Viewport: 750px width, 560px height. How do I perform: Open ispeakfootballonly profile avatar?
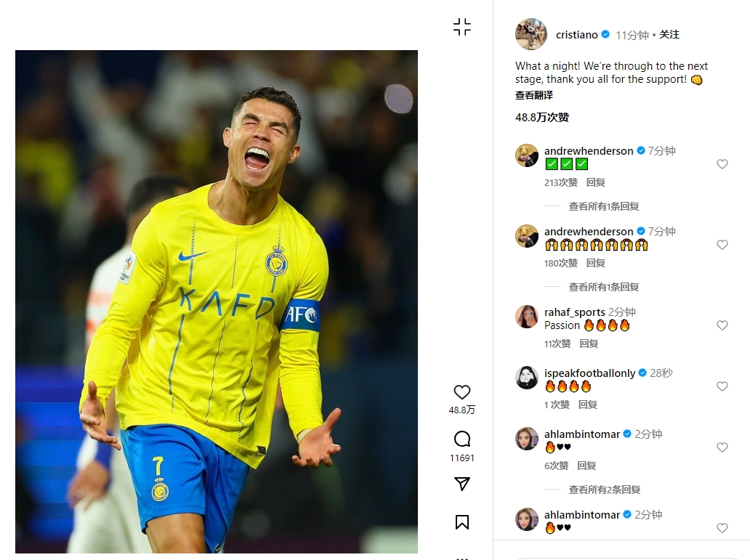527,378
